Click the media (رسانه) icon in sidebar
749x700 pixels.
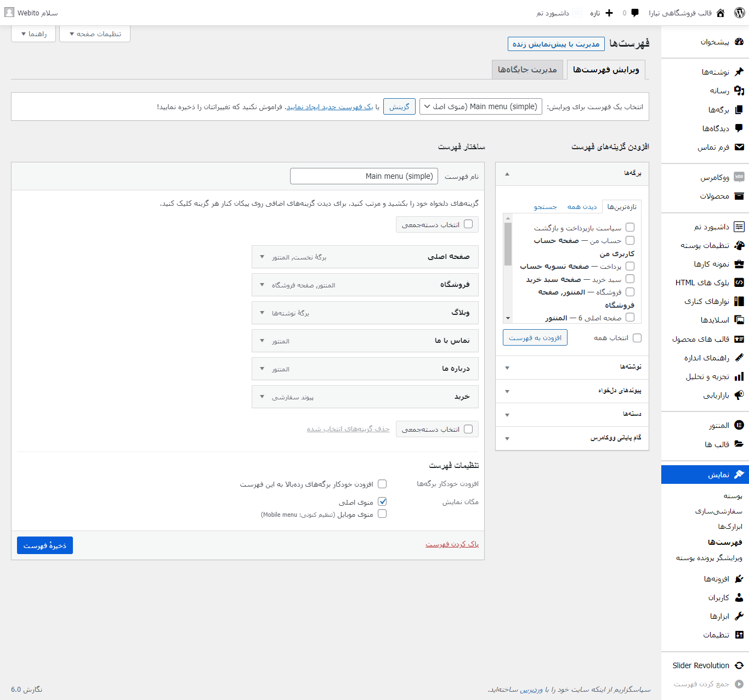[739, 91]
